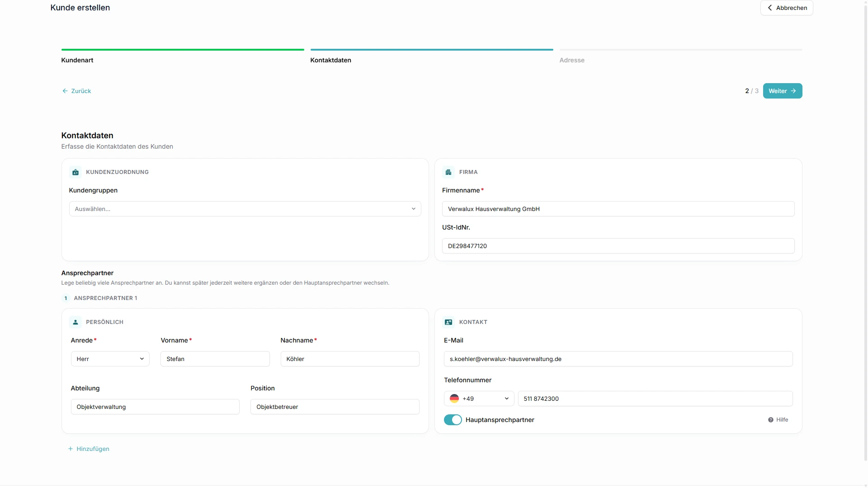Click the Abbrechen button
The width and height of the screenshot is (868, 488).
tap(787, 8)
